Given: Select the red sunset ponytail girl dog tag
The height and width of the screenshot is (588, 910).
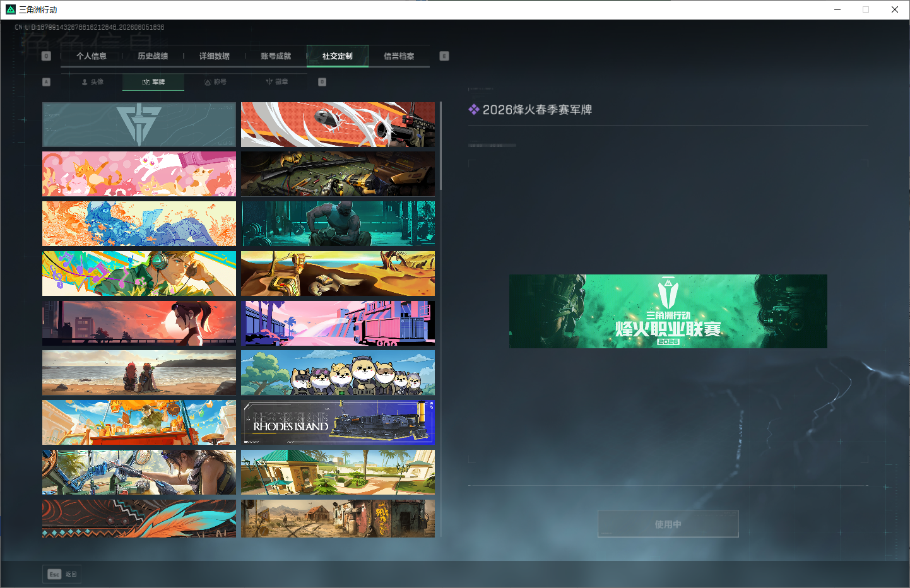Looking at the screenshot, I should (139, 323).
